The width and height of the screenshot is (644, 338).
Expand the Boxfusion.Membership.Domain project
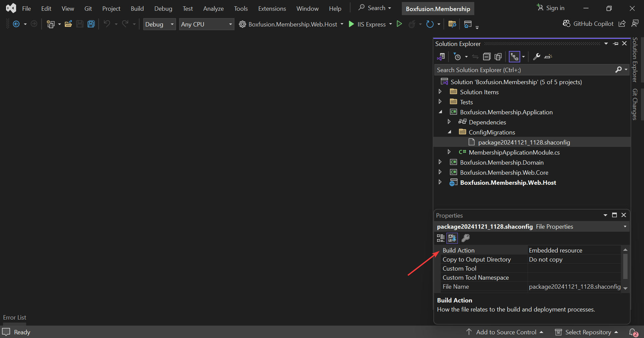[440, 162]
